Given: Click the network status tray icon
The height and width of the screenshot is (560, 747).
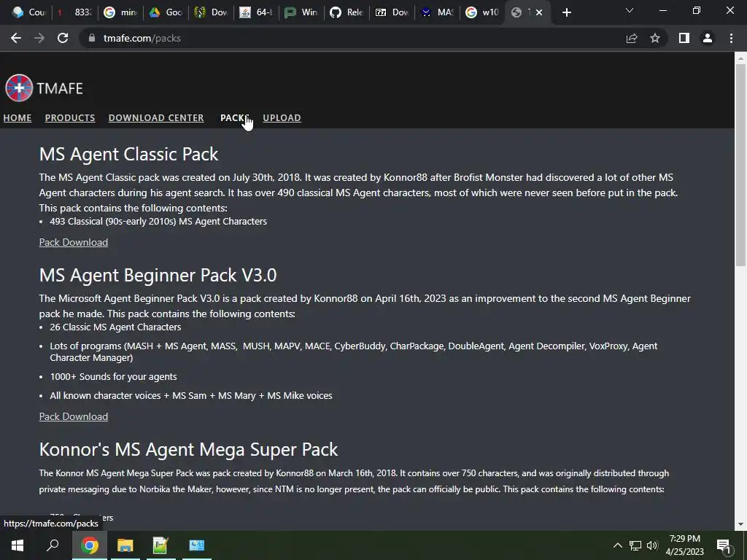Looking at the screenshot, I should [635, 545].
